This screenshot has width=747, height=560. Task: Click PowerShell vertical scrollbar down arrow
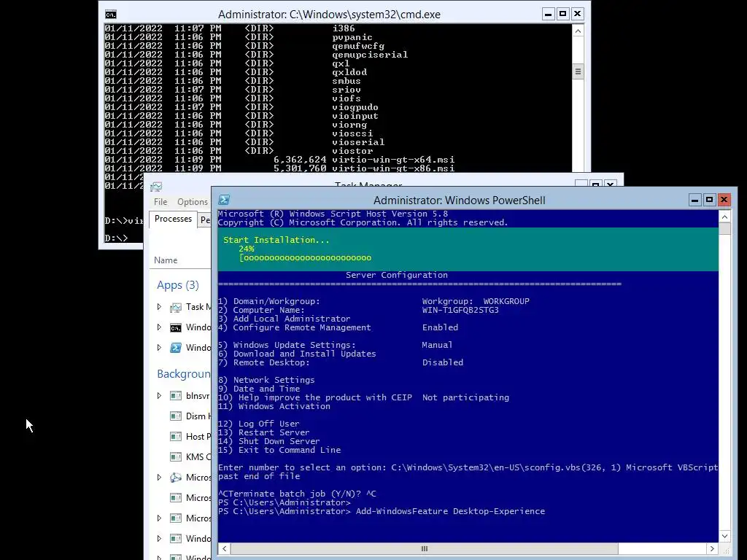point(724,536)
